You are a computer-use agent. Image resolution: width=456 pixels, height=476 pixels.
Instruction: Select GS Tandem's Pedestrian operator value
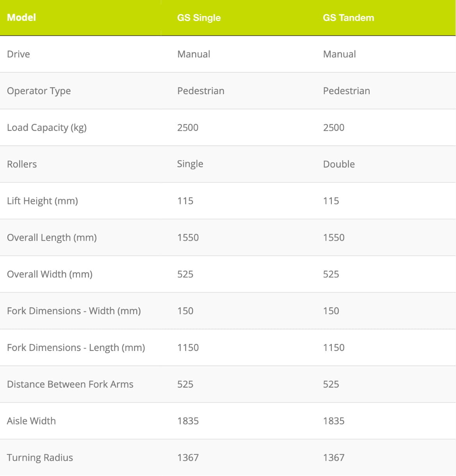click(x=346, y=91)
